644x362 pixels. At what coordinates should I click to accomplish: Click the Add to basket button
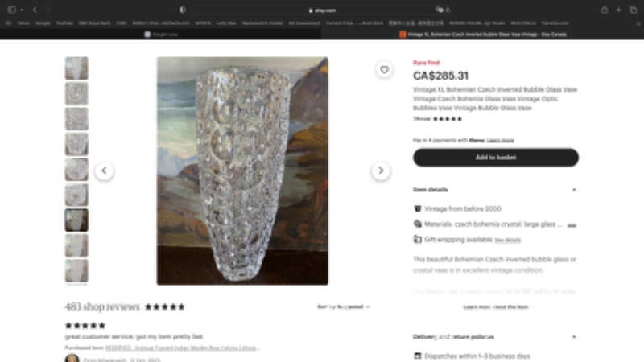pos(496,158)
